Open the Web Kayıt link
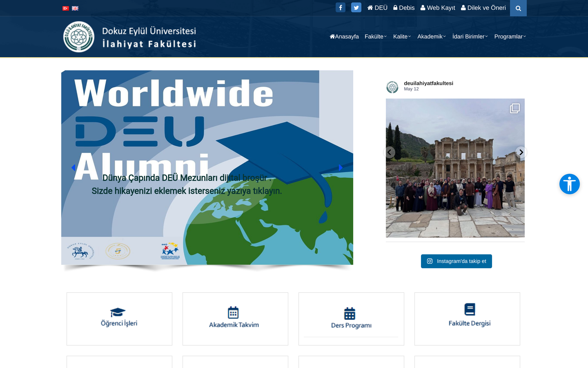588x368 pixels. coord(438,8)
